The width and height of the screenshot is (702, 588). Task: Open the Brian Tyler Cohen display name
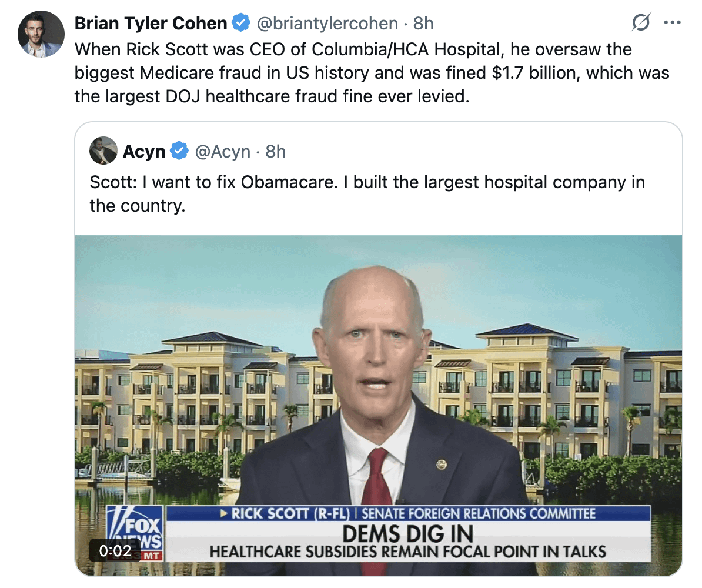151,24
